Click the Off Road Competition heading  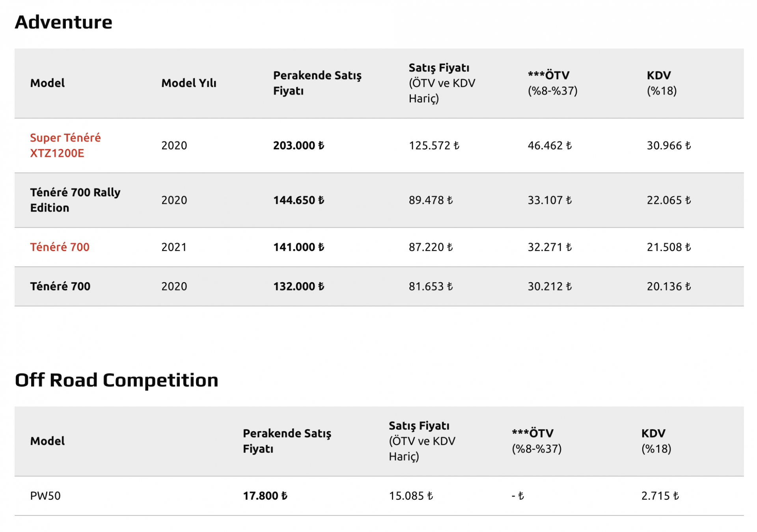(116, 380)
